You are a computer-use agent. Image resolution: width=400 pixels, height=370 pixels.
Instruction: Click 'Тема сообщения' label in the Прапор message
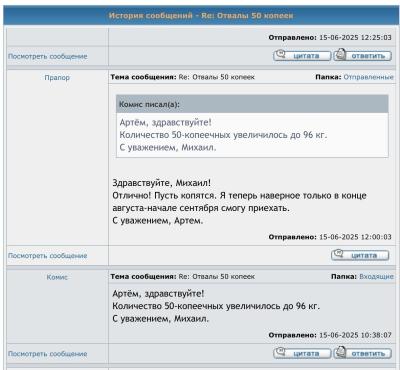coord(143,77)
